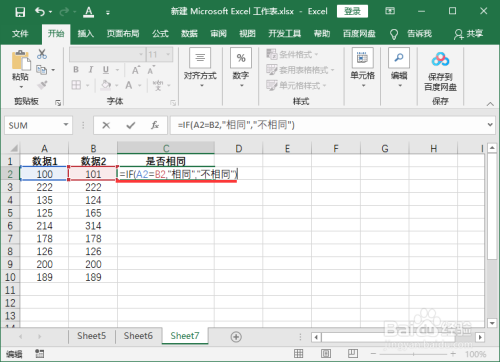Switch to the Sheet5 tab
The width and height of the screenshot is (500, 362).
91,336
